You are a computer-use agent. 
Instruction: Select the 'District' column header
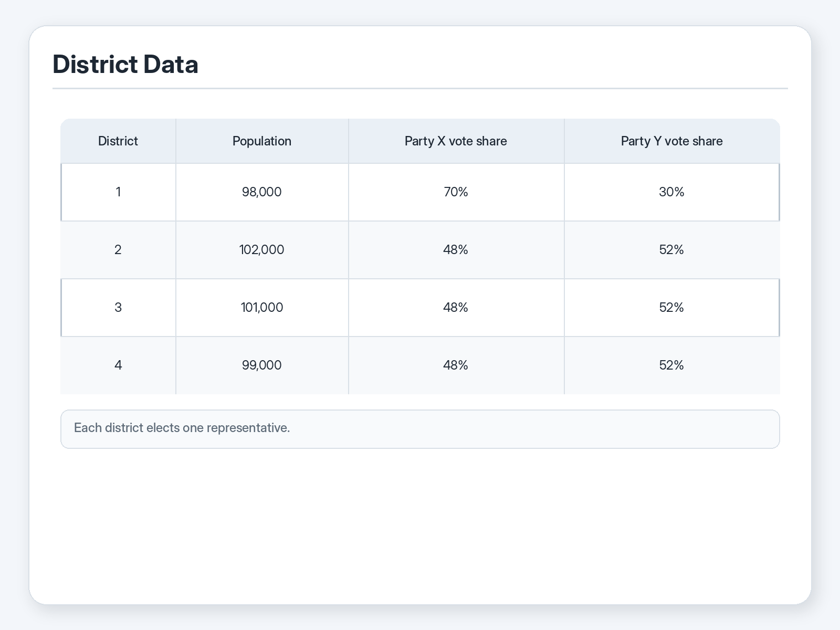(x=118, y=141)
